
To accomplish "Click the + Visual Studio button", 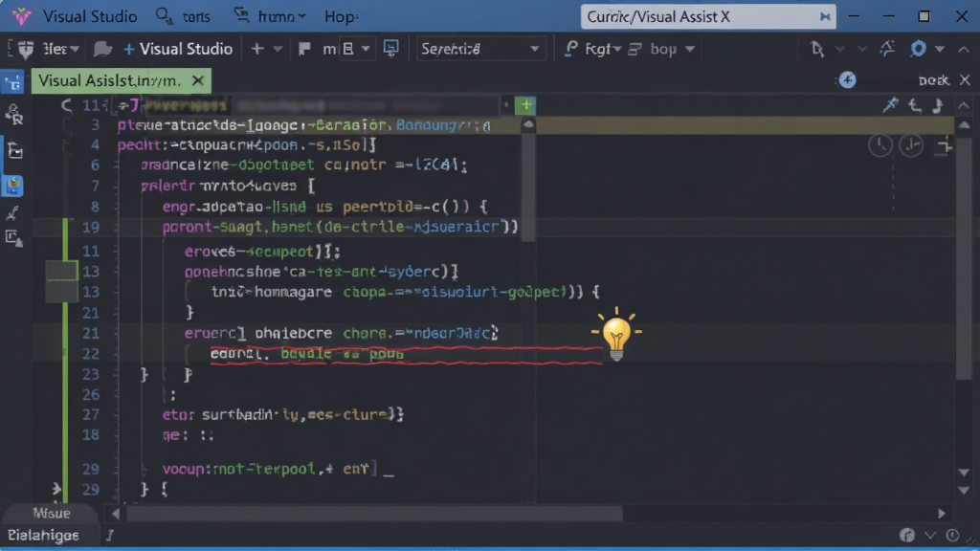I will point(177,49).
